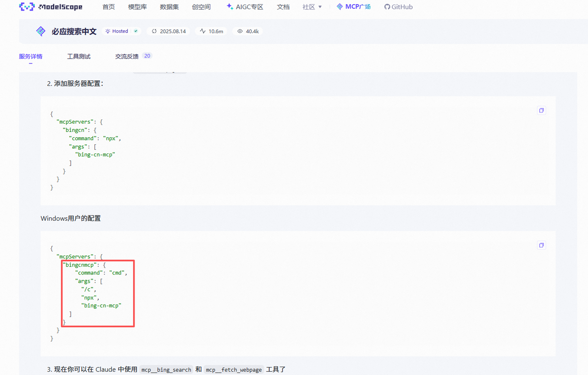Copy the bingcn server config code
Viewport: 588px width, 375px height.
click(x=542, y=110)
